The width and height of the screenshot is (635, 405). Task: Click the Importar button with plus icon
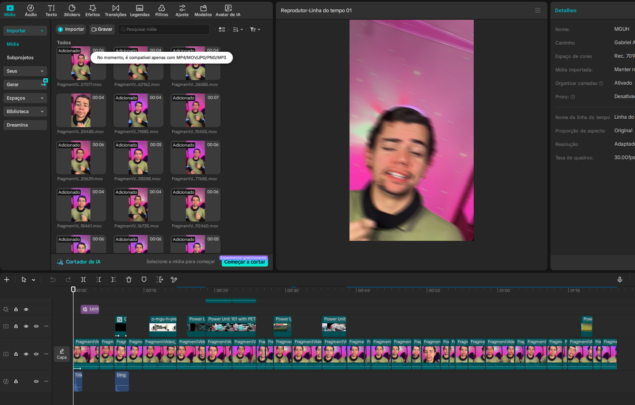71,30
